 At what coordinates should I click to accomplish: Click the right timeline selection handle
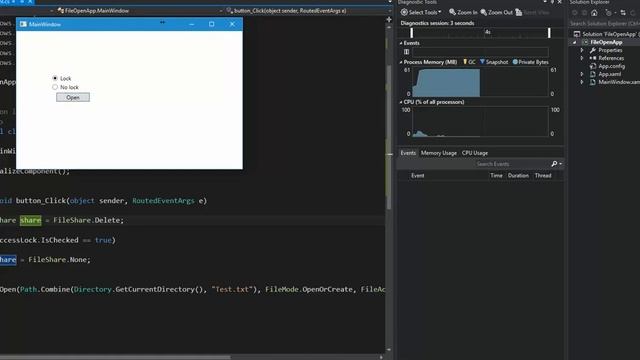click(549, 33)
